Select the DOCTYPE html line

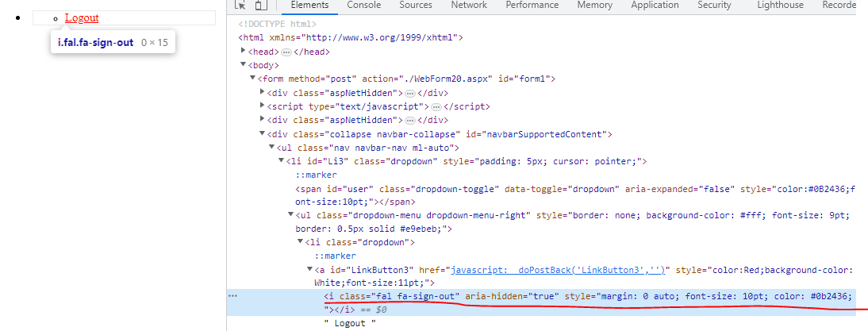[x=277, y=25]
